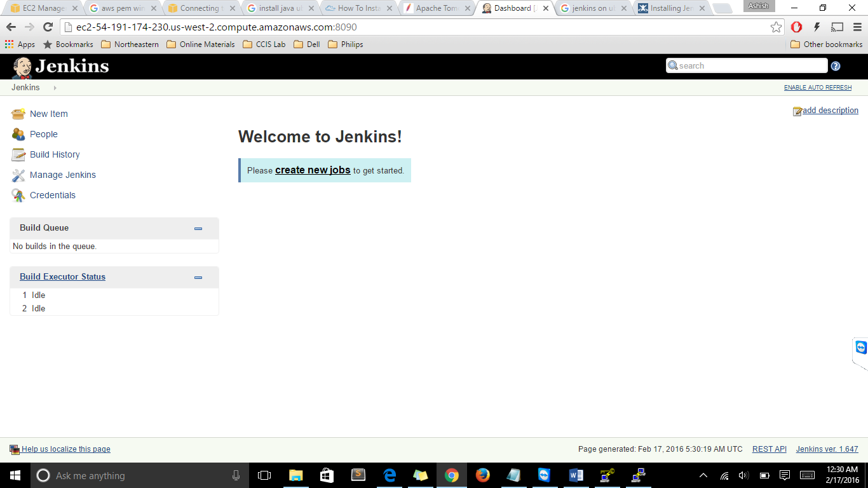Click the Jenkins logo in header
The height and width of the screenshot is (488, 868).
pos(60,67)
